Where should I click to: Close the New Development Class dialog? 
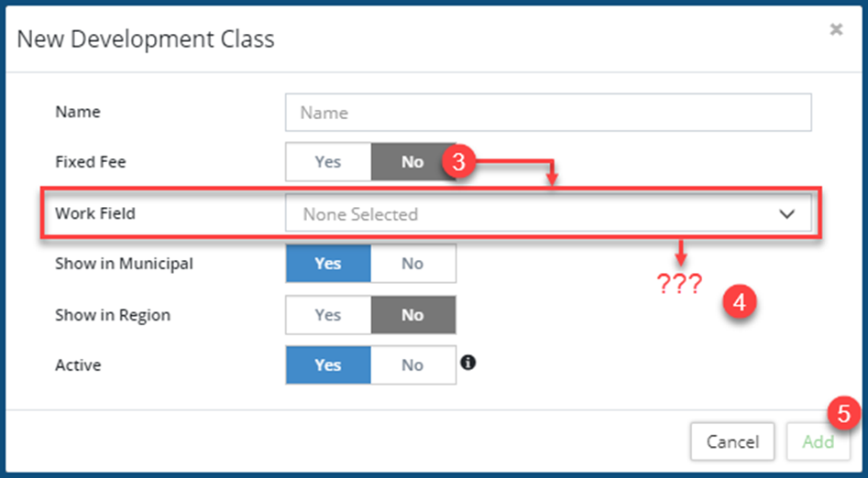tap(836, 30)
